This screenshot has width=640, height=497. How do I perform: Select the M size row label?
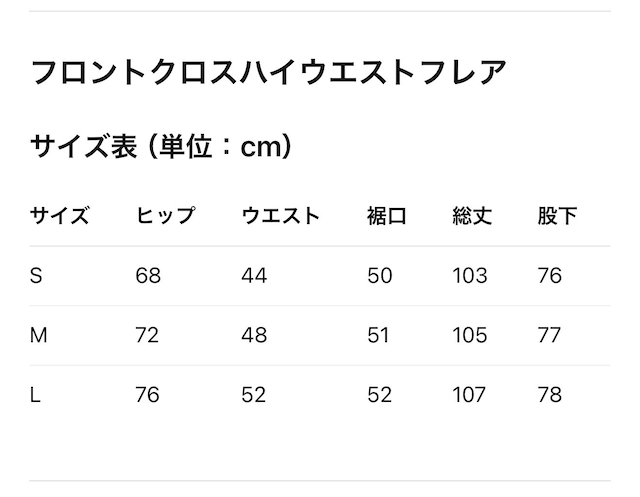click(39, 336)
